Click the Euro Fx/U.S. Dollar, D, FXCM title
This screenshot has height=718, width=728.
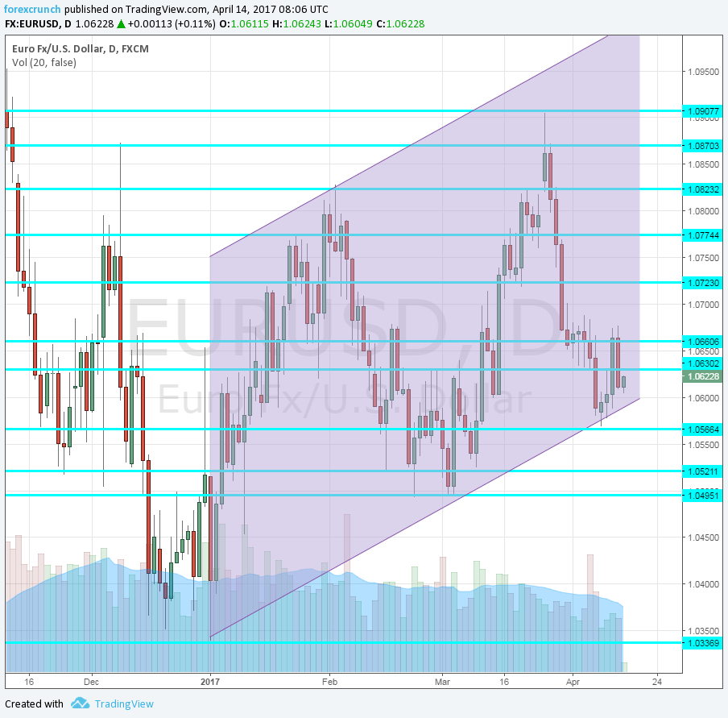coord(81,49)
